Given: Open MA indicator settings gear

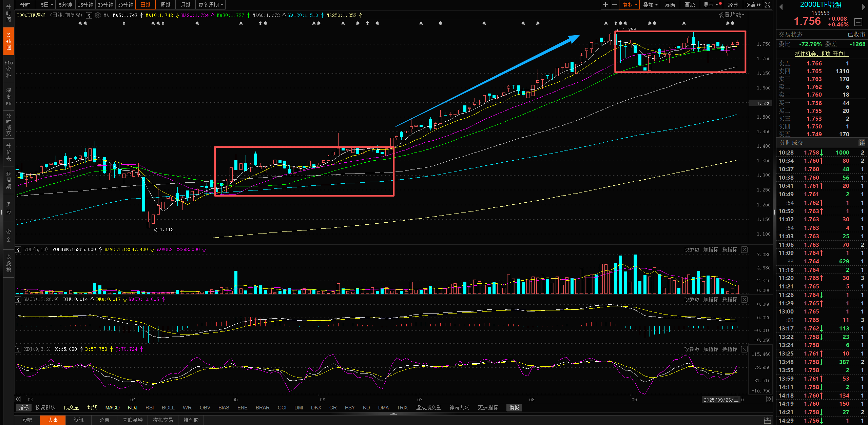Looking at the screenshot, I should point(98,15).
